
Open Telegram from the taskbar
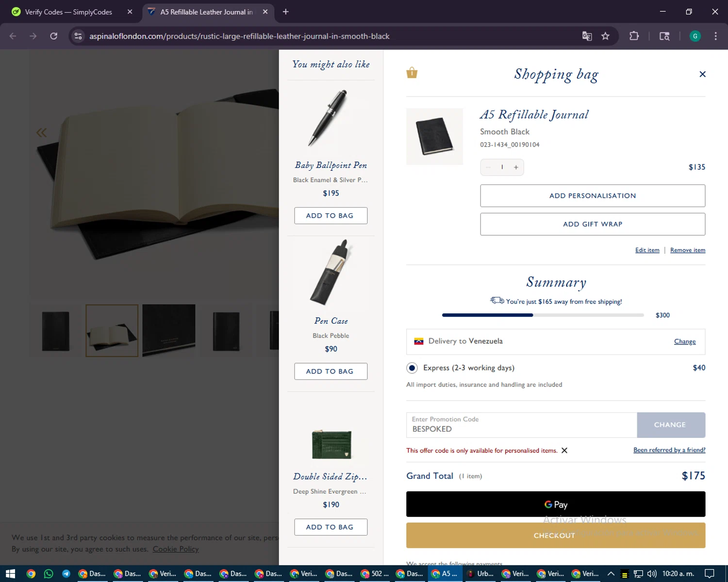tap(66, 574)
